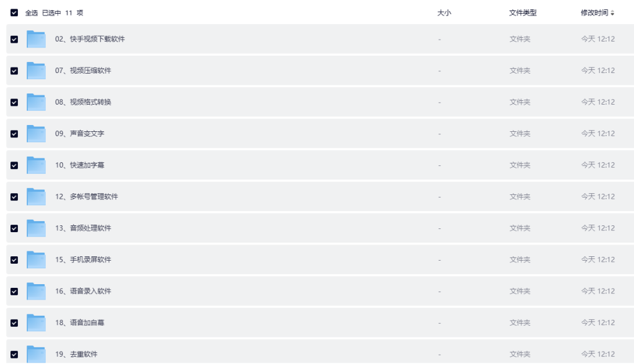Image resolution: width=634 pixels, height=364 pixels.
Task: Click the 大小 column header
Action: pos(444,13)
